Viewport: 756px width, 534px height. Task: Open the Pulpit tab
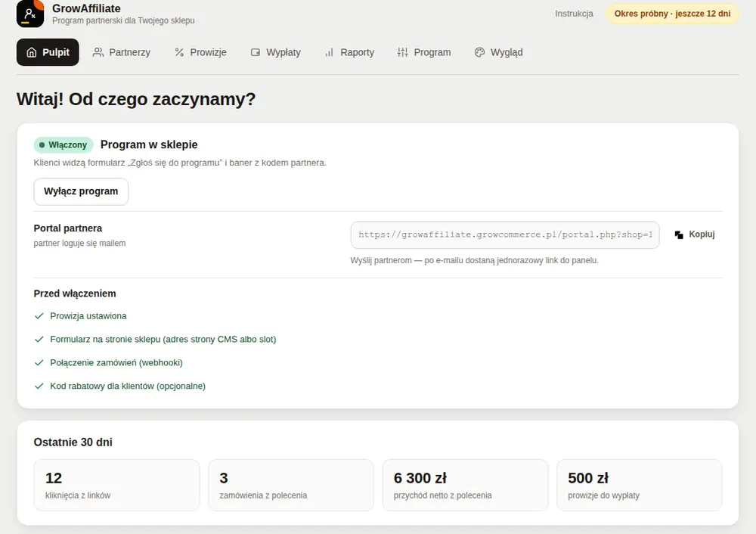(48, 52)
